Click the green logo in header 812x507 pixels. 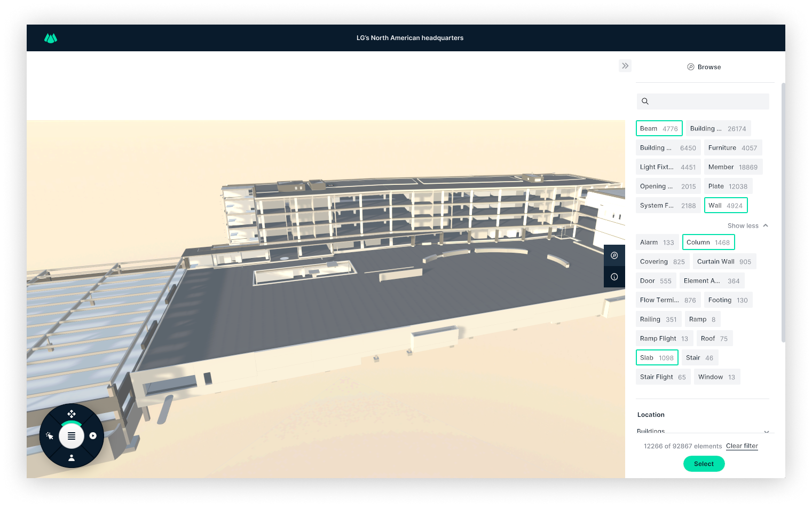51,38
